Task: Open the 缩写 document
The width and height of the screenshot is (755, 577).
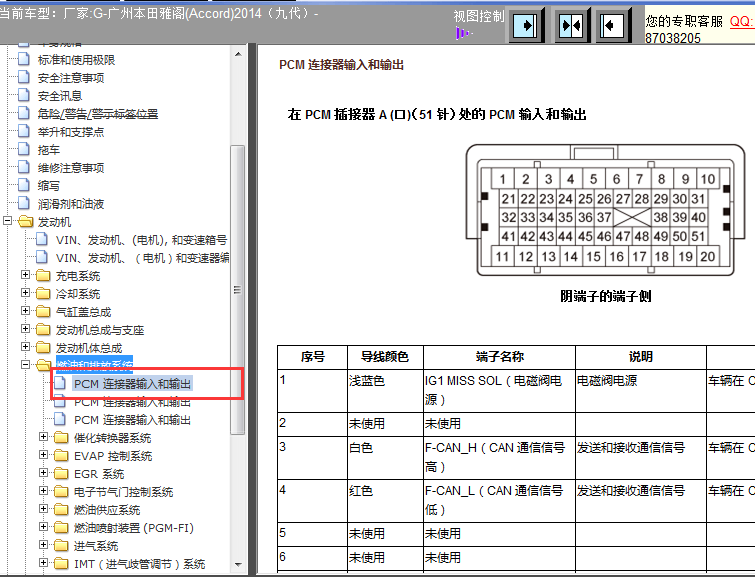Action: tap(49, 186)
